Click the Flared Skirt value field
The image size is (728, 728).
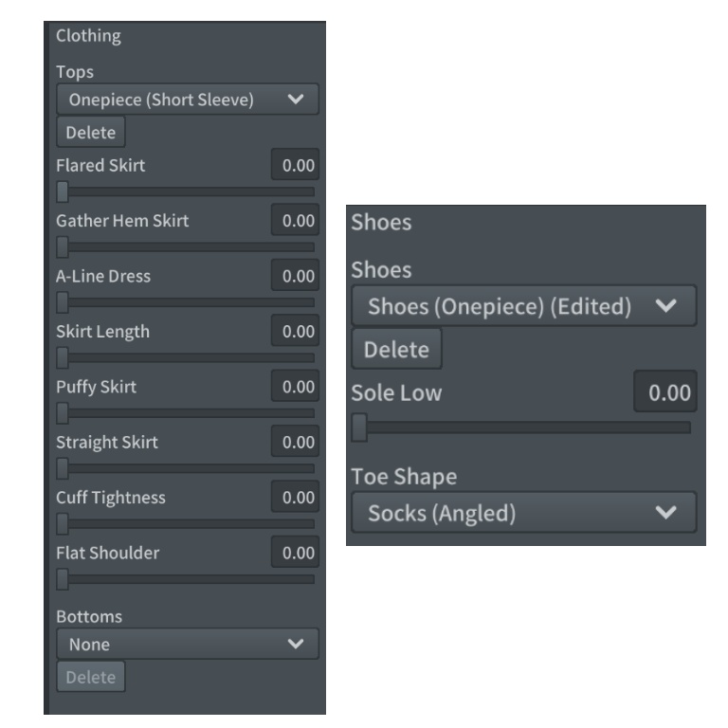coord(295,166)
